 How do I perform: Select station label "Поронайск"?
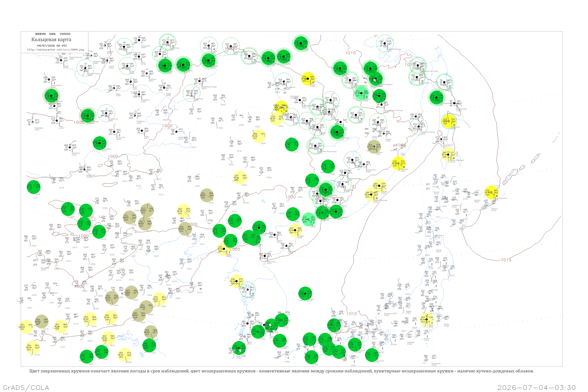pos(455,127)
